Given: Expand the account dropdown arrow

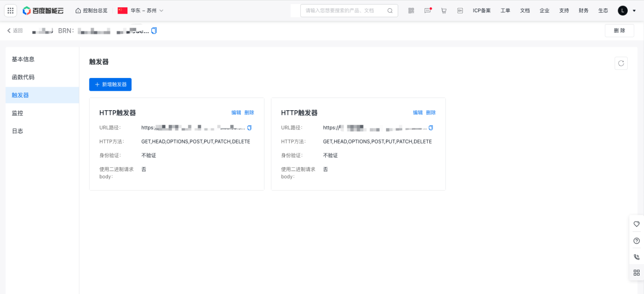Looking at the screenshot, I should 634,10.
